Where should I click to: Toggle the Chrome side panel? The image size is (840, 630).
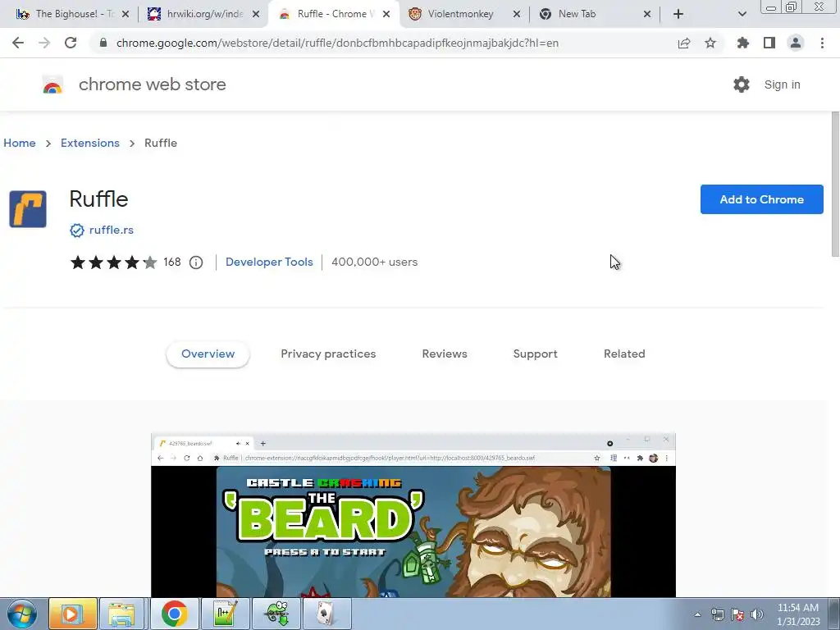pyautogui.click(x=769, y=43)
